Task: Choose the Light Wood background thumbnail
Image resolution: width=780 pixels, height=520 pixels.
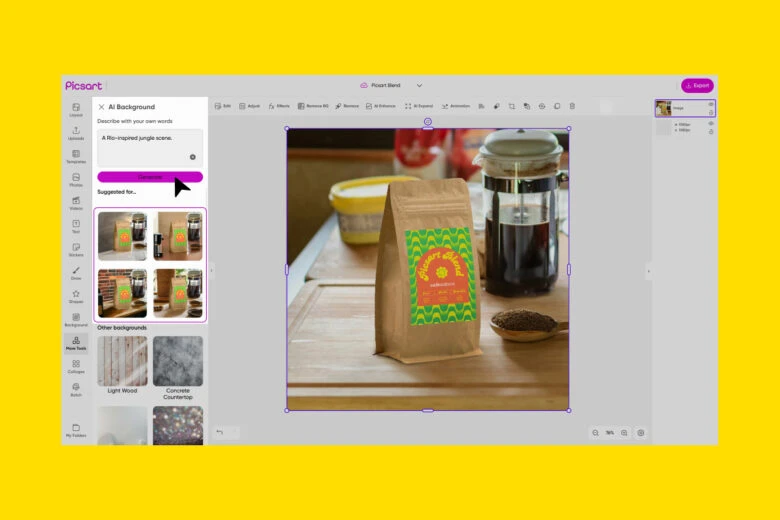Action: pos(122,361)
